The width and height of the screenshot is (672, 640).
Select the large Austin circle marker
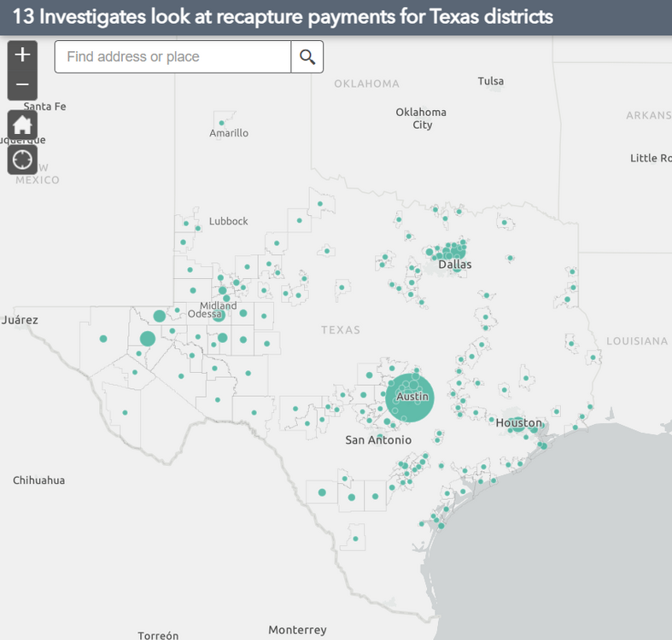pos(410,398)
